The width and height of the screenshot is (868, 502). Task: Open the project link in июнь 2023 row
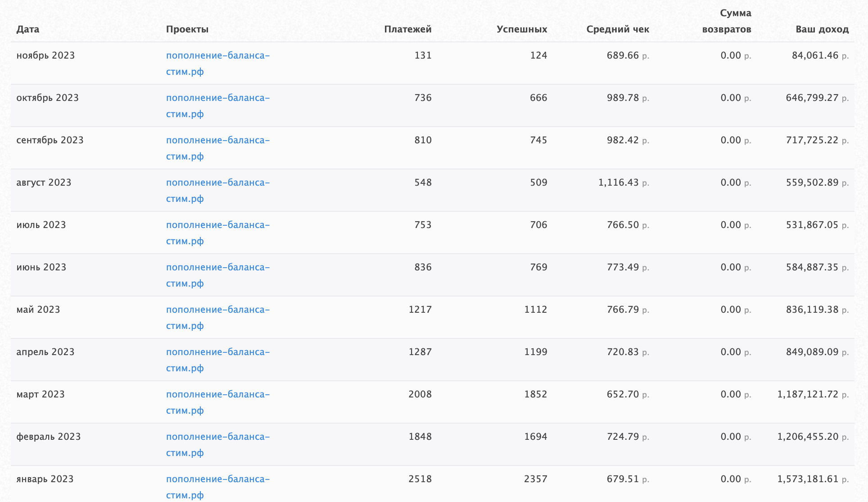click(217, 268)
